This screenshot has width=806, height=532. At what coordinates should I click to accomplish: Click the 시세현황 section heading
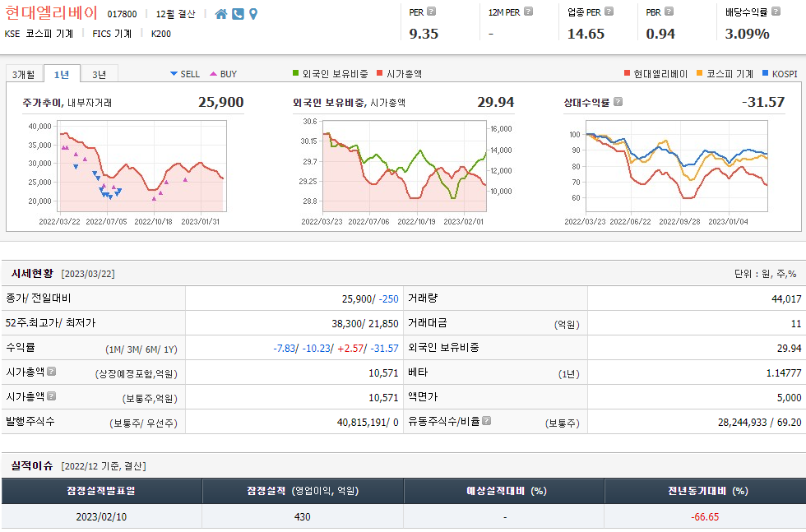pos(32,274)
